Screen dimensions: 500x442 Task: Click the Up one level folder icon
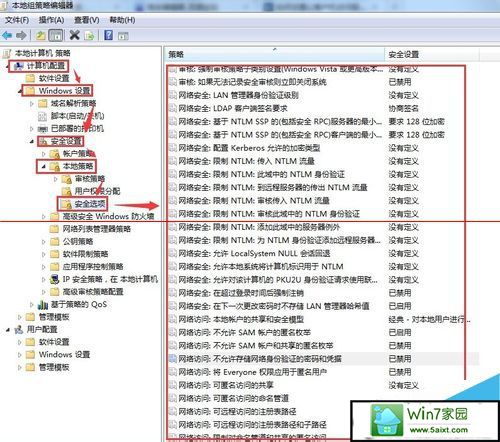point(41,35)
